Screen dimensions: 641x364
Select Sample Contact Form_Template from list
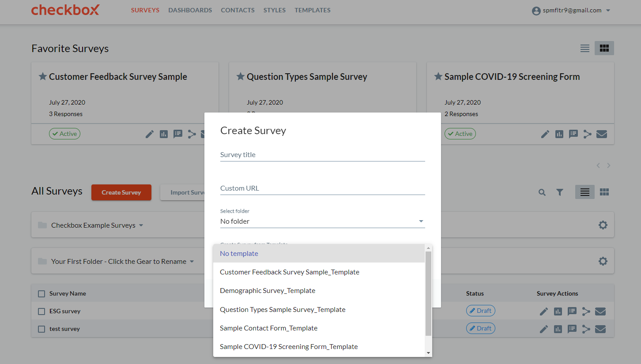(268, 328)
